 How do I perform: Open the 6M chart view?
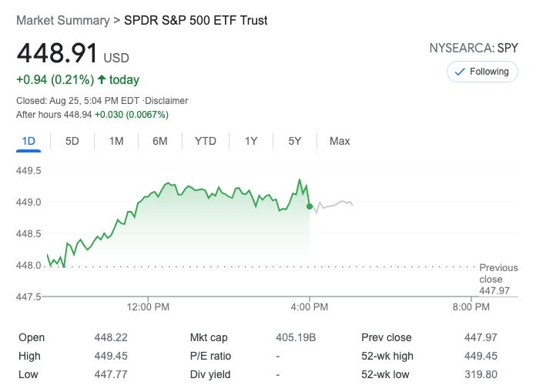160,141
